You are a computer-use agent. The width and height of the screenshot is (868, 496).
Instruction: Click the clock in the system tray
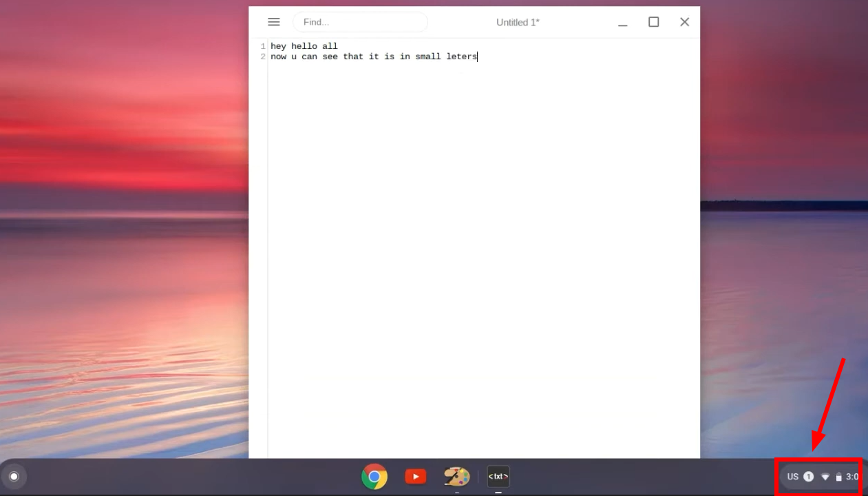tap(854, 476)
